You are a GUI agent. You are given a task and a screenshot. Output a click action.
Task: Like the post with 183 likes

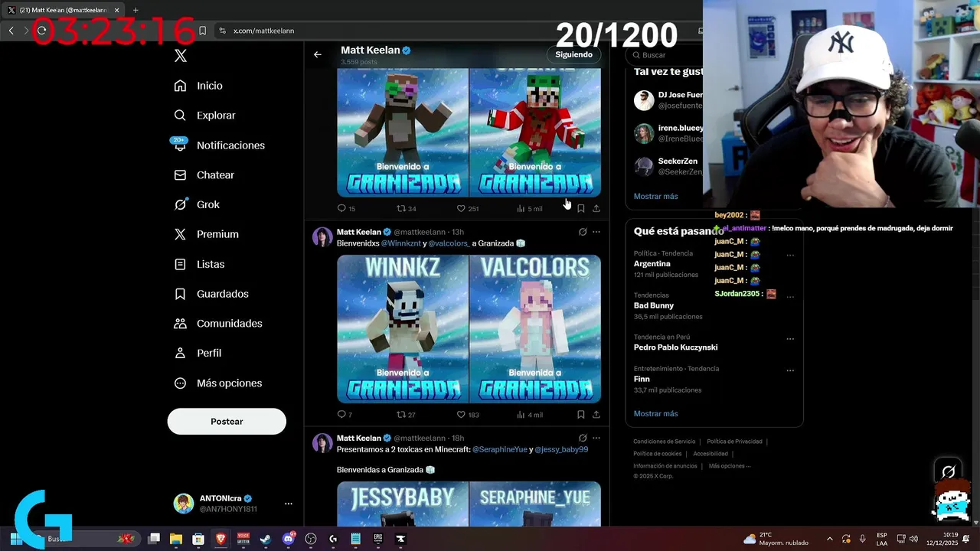[468, 415]
